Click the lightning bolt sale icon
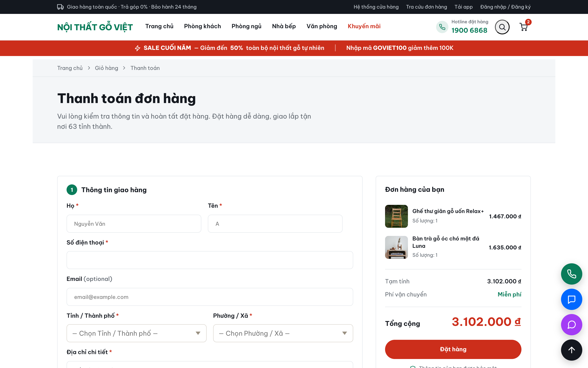This screenshot has height=368, width=588. pos(138,48)
